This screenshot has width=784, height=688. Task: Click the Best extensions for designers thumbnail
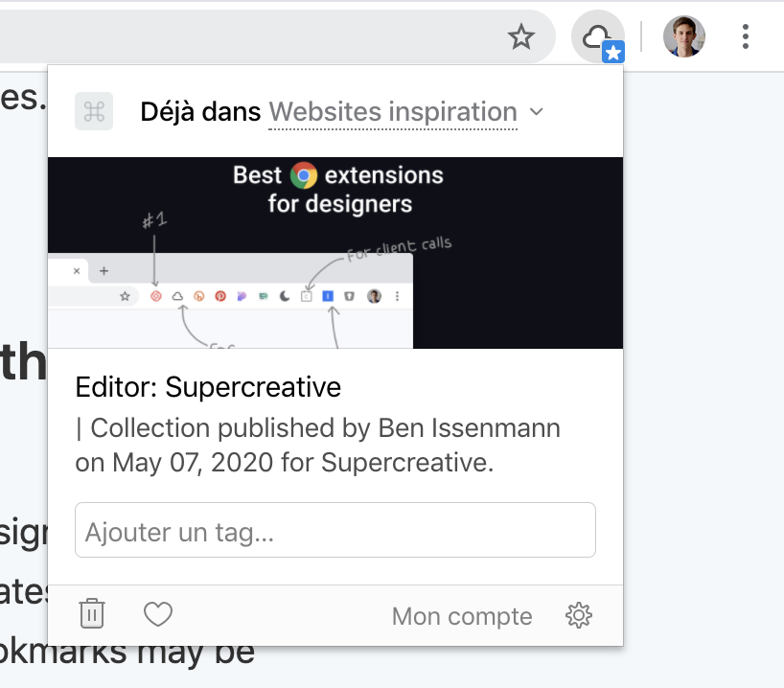click(x=335, y=253)
